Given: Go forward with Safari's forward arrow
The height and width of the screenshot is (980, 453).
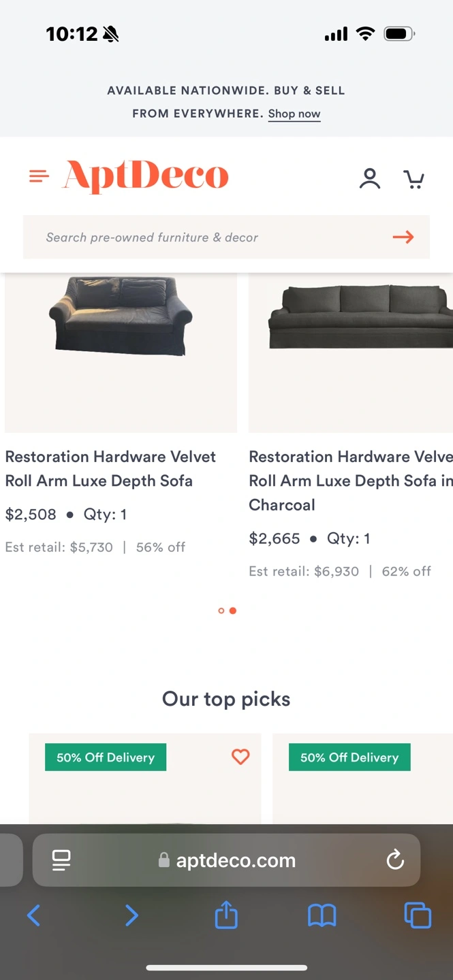Looking at the screenshot, I should tap(131, 915).
